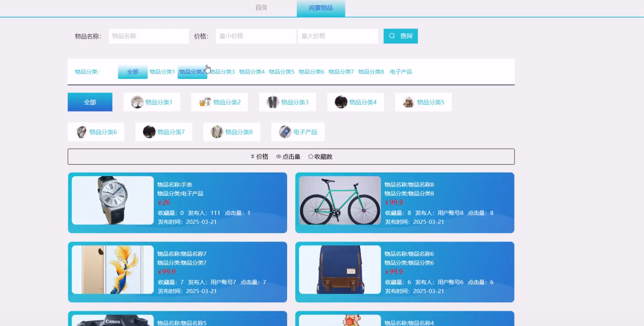Screen dimensions: 644x326
Task: Open the blue backpack thumbnail
Action: (340, 270)
